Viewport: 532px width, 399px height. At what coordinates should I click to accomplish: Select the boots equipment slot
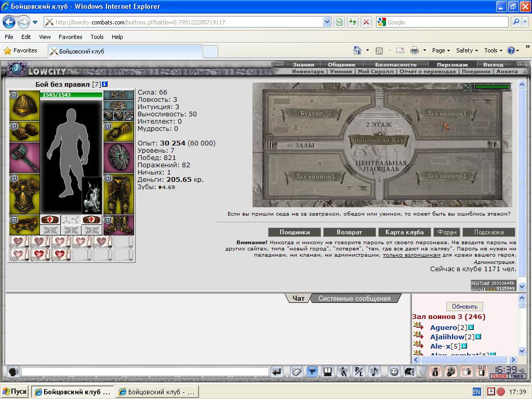point(118,225)
